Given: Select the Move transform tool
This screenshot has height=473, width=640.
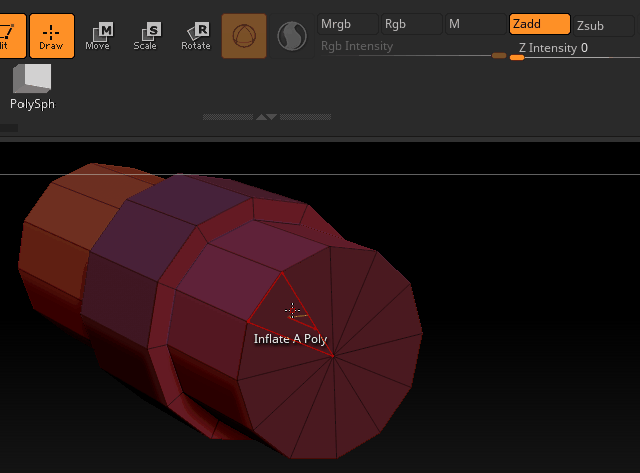Looking at the screenshot, I should 98,35.
